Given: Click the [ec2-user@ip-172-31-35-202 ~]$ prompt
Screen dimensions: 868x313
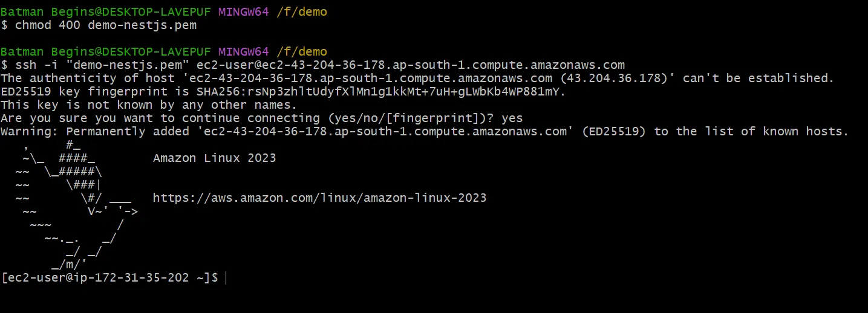Looking at the screenshot, I should (110, 278).
